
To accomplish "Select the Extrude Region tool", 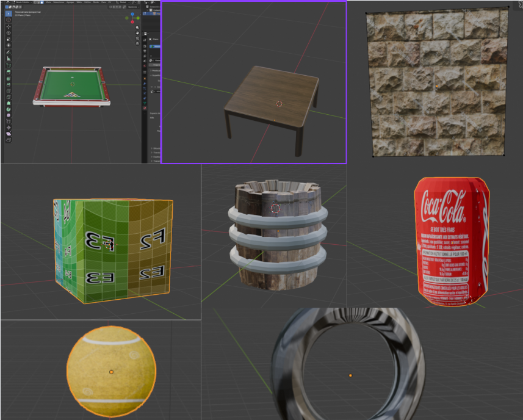I will click(9, 72).
